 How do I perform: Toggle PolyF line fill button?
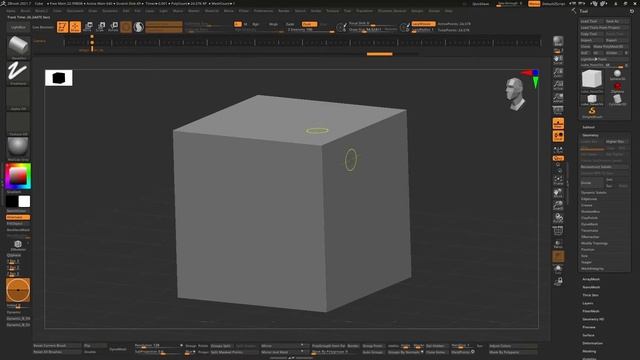coord(558,231)
